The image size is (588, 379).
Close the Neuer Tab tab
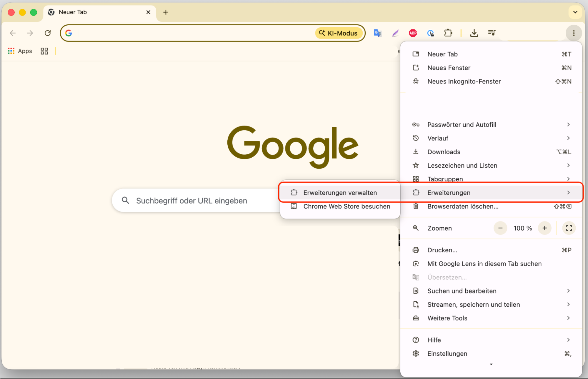[148, 12]
